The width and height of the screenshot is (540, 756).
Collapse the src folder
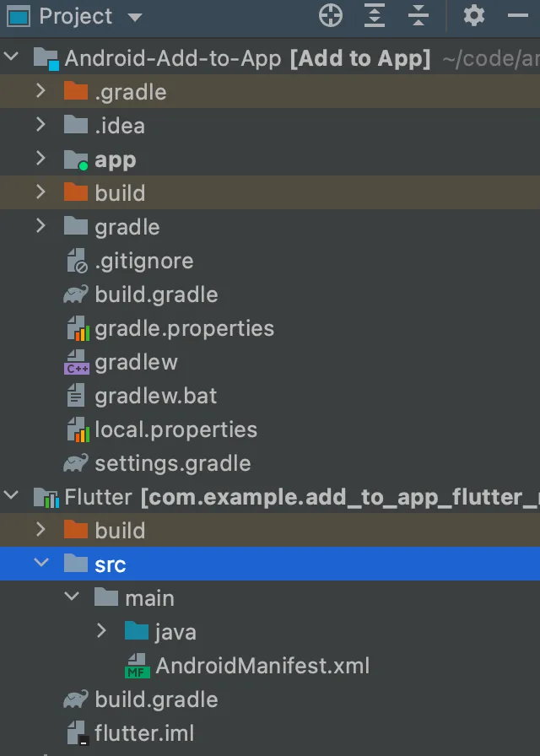click(41, 564)
